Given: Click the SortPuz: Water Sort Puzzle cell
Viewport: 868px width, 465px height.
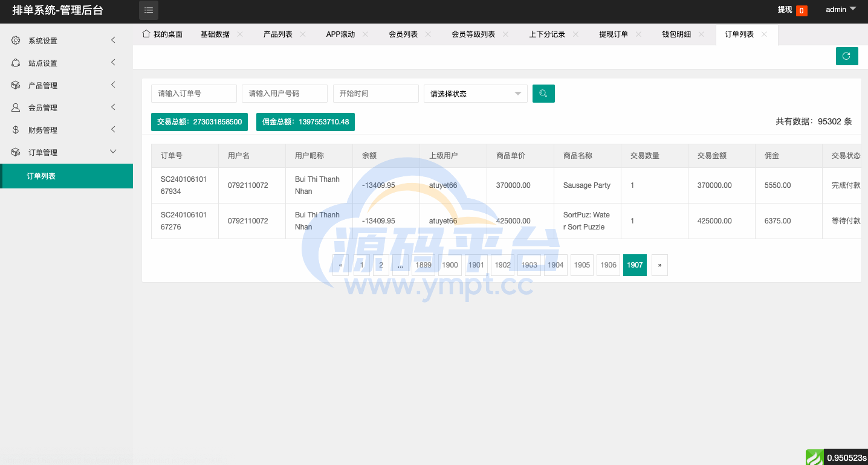Looking at the screenshot, I should tap(587, 221).
